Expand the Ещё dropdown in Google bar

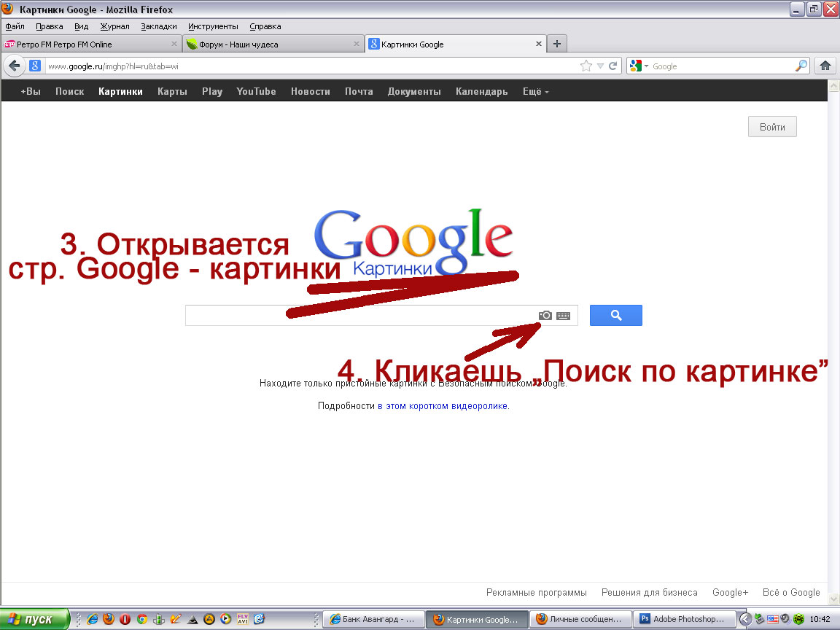pyautogui.click(x=536, y=92)
